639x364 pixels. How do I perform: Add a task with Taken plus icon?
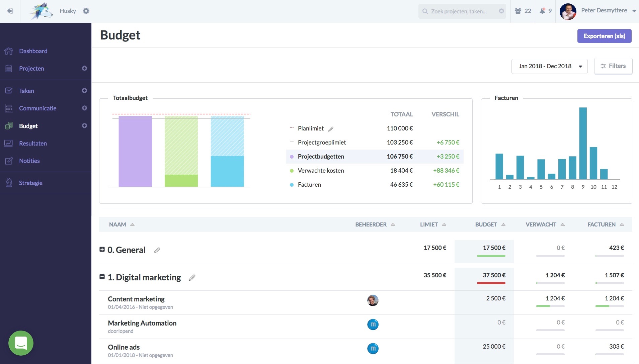pos(84,91)
